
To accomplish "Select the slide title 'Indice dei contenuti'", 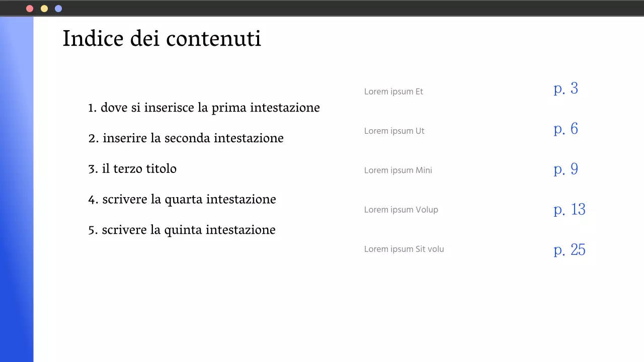I will pyautogui.click(x=162, y=38).
